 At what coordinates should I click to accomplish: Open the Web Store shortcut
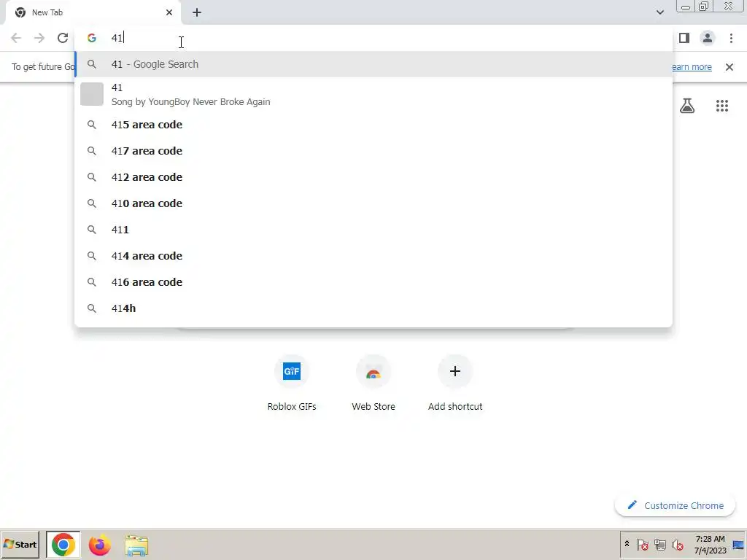(x=373, y=383)
